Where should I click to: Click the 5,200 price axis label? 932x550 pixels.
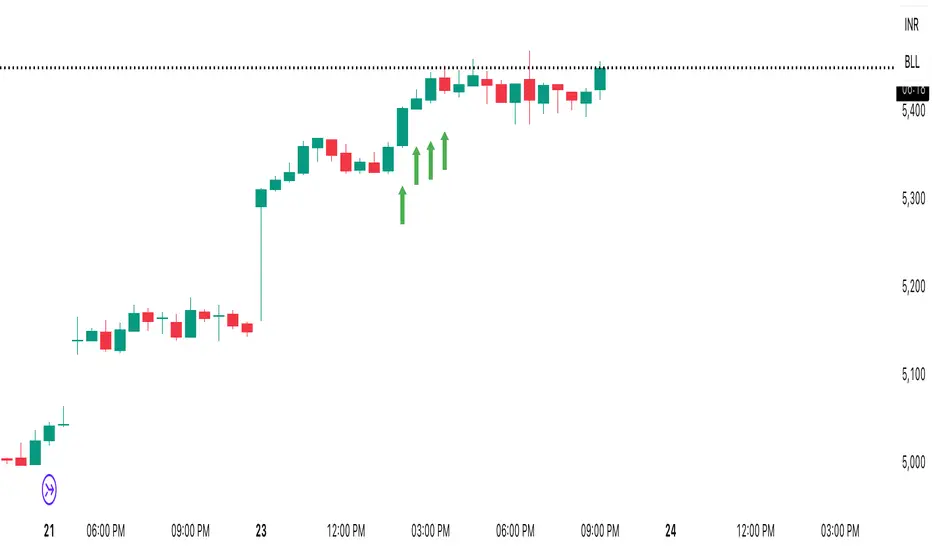point(912,287)
